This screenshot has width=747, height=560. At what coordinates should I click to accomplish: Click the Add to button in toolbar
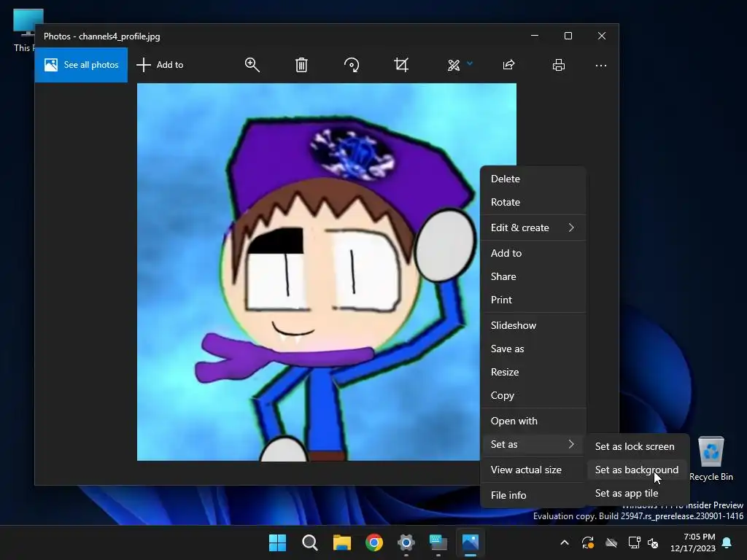[x=160, y=65]
